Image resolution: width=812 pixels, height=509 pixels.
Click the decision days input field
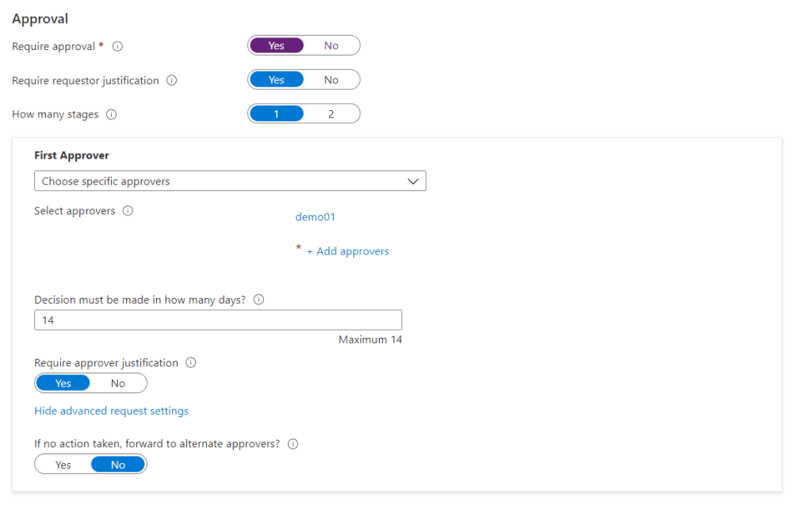tap(218, 320)
